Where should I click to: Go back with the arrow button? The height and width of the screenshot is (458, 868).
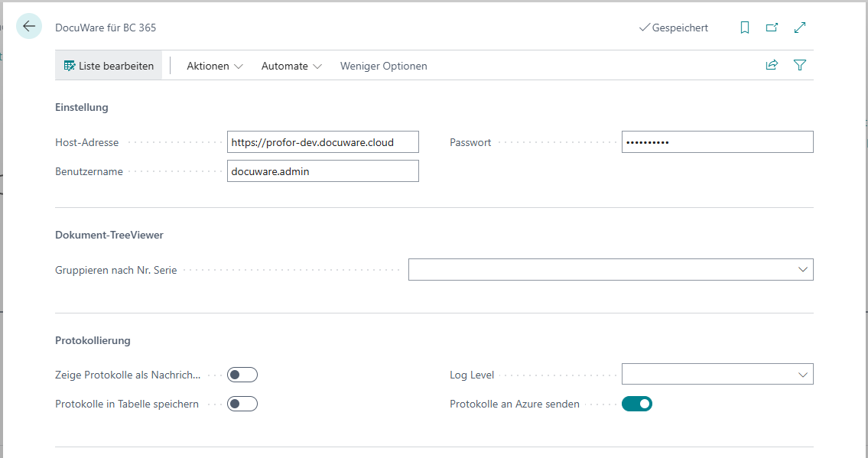click(x=29, y=26)
